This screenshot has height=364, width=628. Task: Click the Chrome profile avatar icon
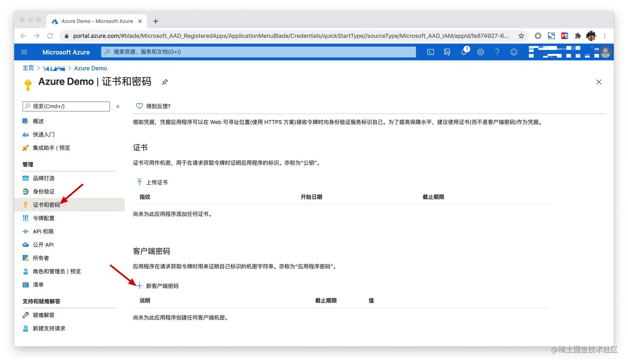tap(591, 36)
